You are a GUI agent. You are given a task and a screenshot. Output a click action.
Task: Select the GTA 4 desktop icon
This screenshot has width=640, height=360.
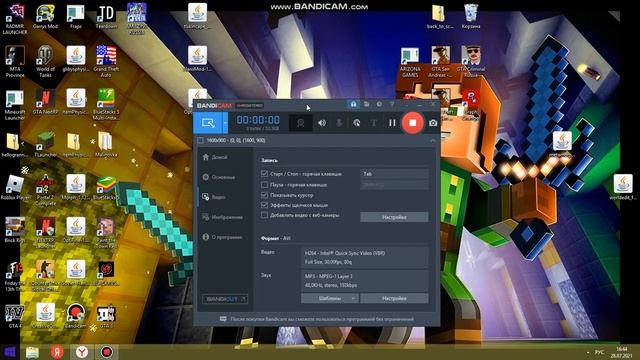click(x=15, y=316)
